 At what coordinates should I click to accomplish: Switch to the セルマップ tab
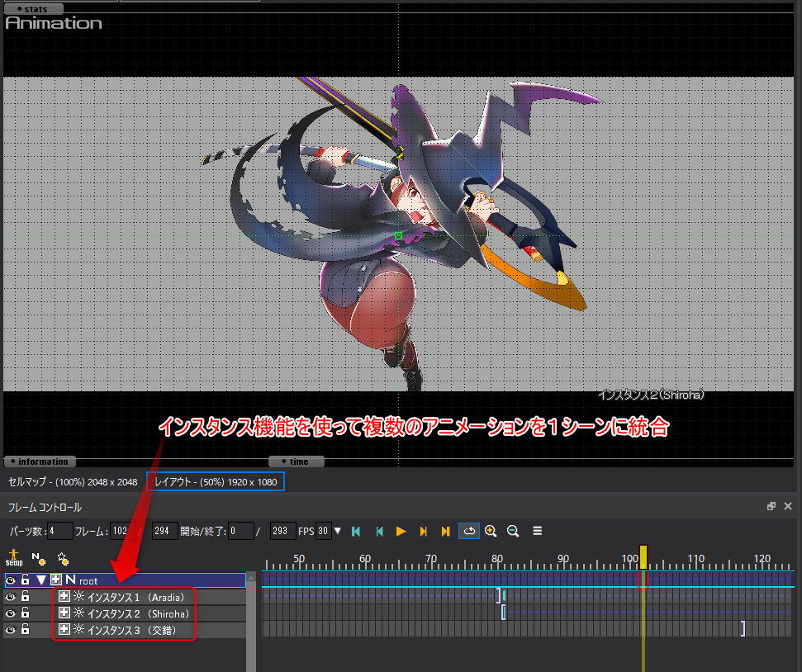73,481
